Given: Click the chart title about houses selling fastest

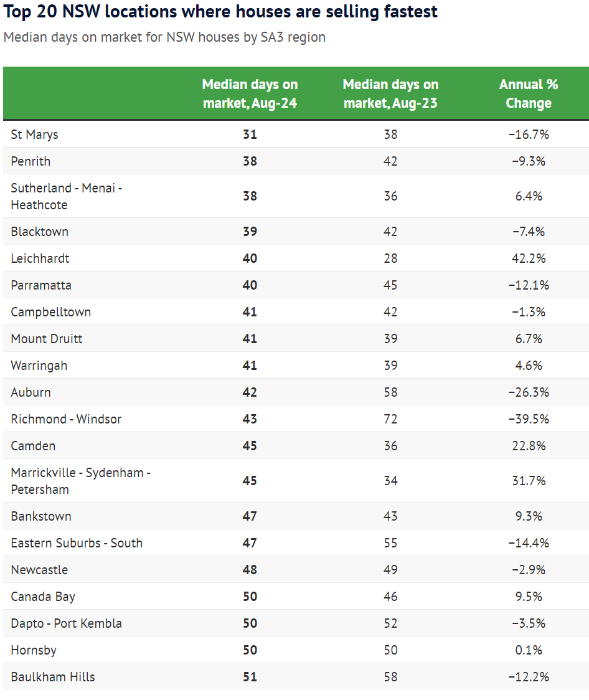Looking at the screenshot, I should [220, 11].
